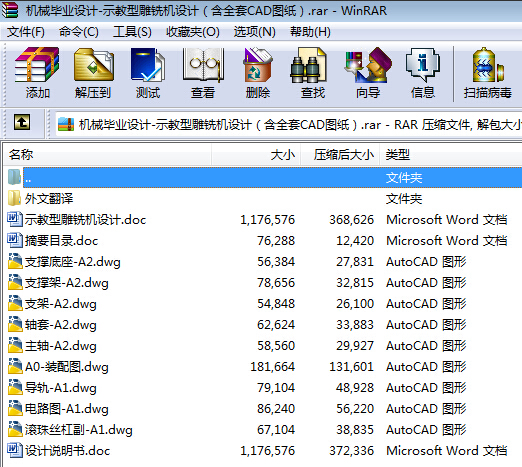Click the dwg icon of A0-装配图.dwg
The width and height of the screenshot is (522, 467).
pos(15,366)
